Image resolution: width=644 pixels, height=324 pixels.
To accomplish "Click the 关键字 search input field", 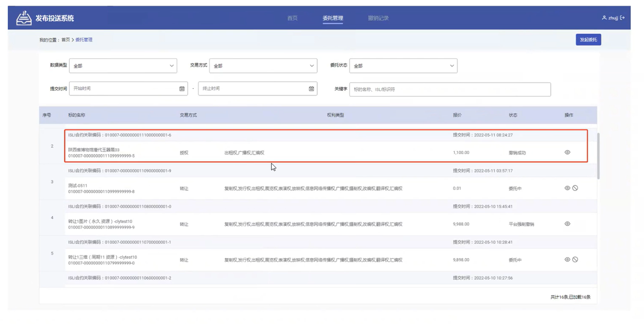I will (450, 89).
